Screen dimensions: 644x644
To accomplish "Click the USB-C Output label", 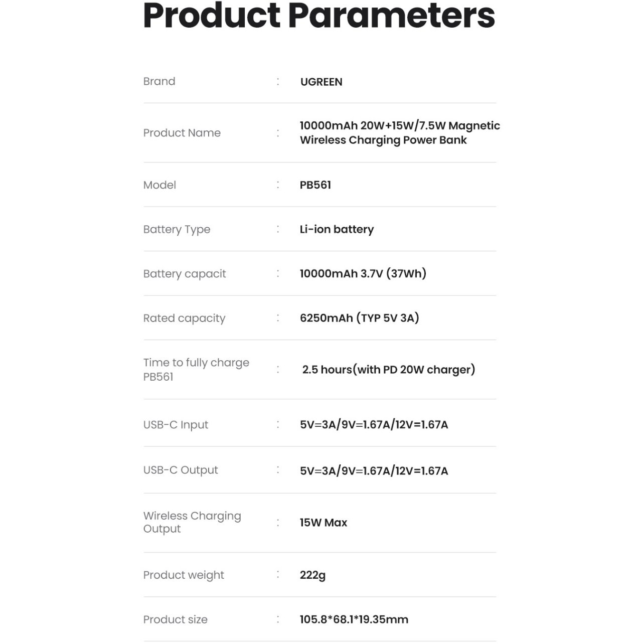I will click(181, 470).
